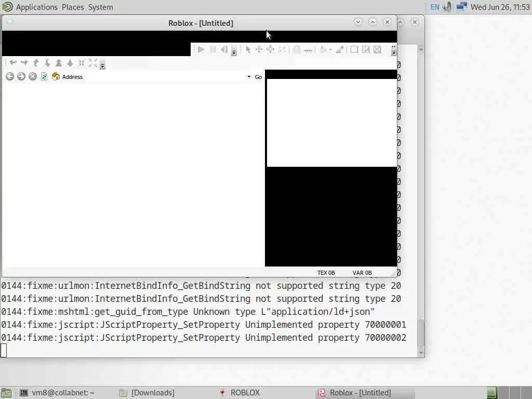Select the Fill color paint bucket tool
Viewport: 532px width, 399px height.
pos(323,49)
